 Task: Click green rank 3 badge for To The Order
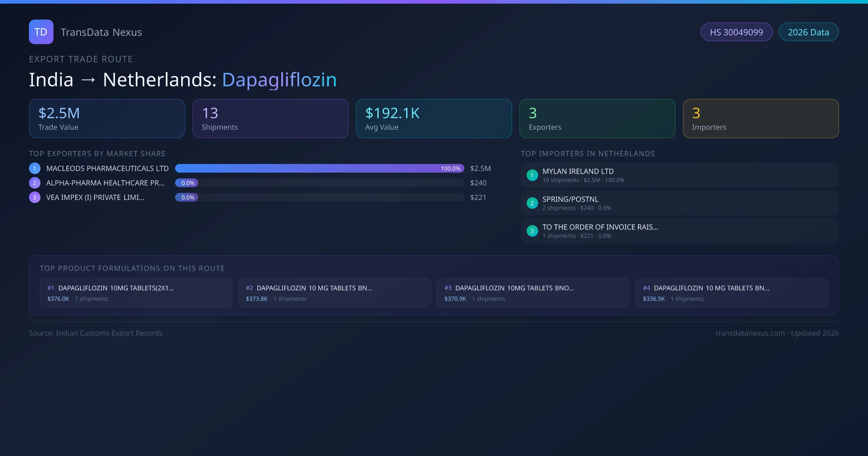pyautogui.click(x=532, y=231)
